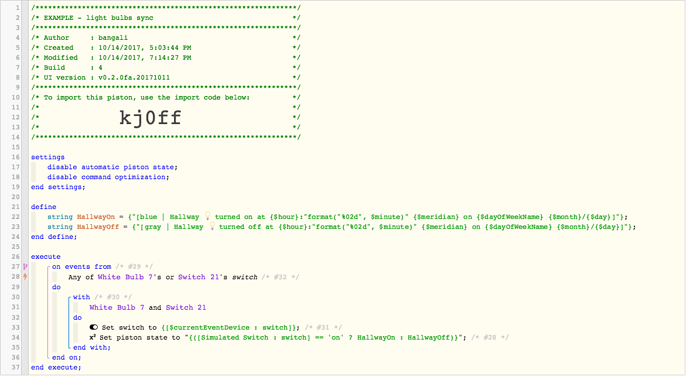Viewport: 690px width, 380px height.
Task: Click Switch 21 device in the with block
Action: click(186, 307)
